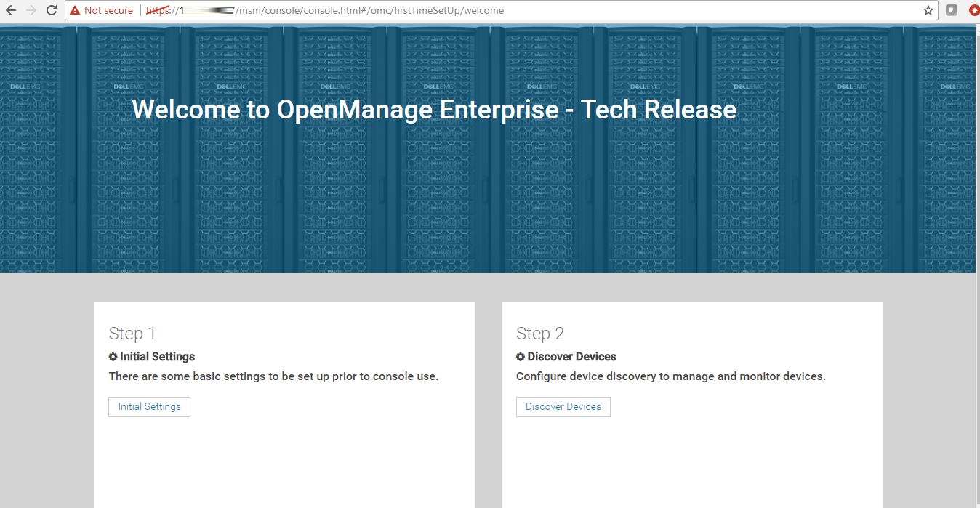Click the browser back arrow

[x=11, y=10]
